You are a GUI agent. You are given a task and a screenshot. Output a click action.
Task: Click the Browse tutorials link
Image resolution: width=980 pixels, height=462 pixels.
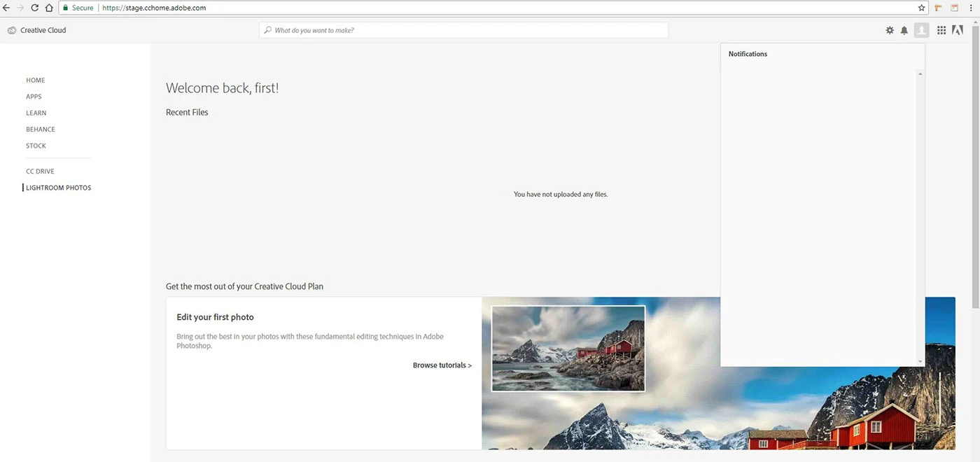[x=442, y=365]
